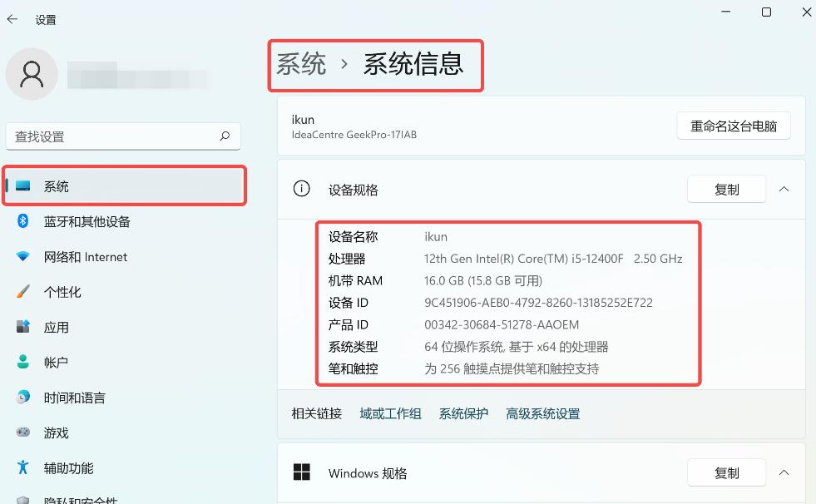Viewport: 816px width, 504px height.
Task: Open 应用 settings
Action: [x=124, y=327]
